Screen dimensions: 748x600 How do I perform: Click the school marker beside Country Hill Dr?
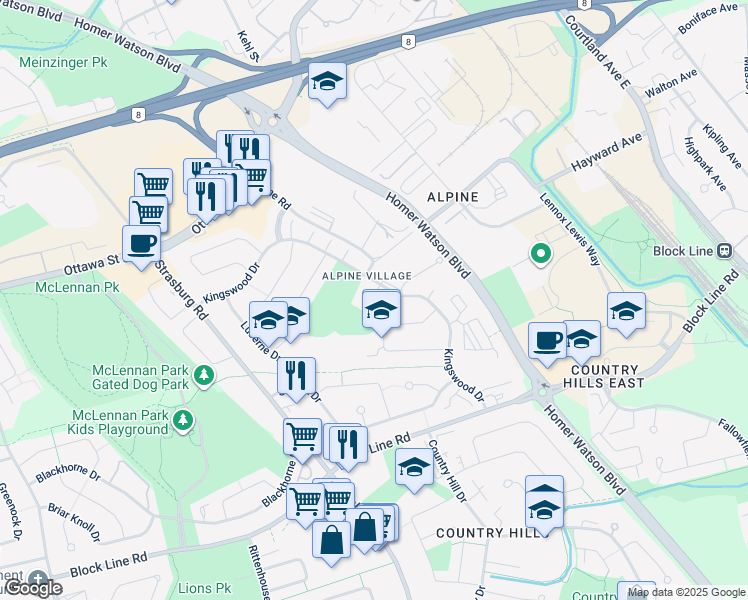coord(415,470)
